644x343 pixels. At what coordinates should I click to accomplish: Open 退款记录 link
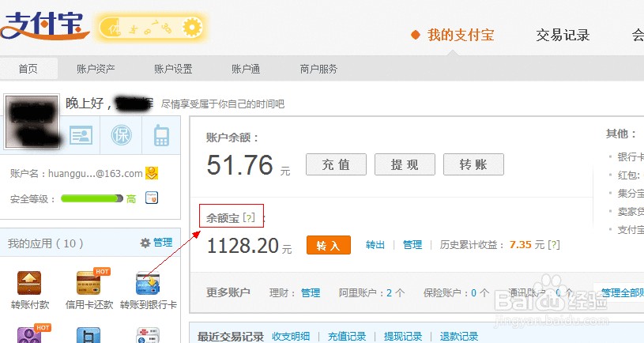click(x=459, y=337)
